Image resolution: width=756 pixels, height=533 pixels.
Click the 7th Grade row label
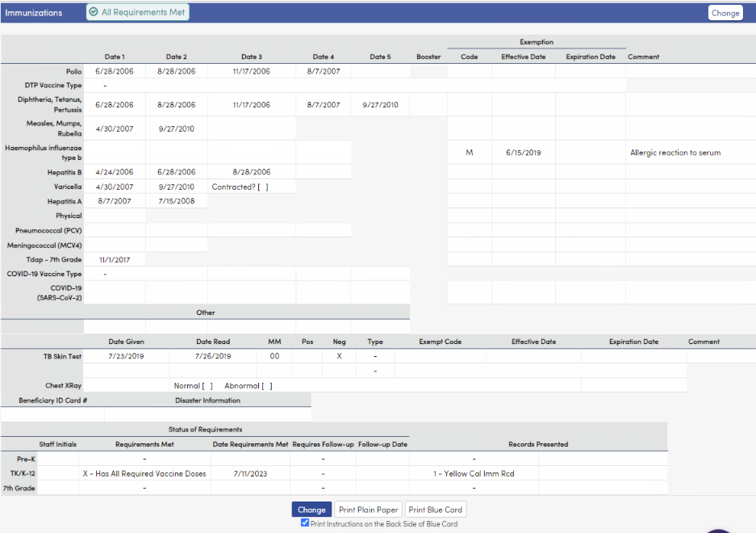click(x=19, y=488)
